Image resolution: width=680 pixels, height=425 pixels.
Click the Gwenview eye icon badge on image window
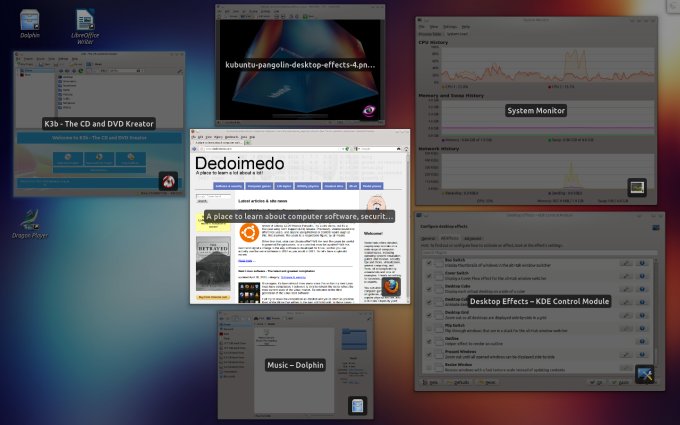coord(369,111)
